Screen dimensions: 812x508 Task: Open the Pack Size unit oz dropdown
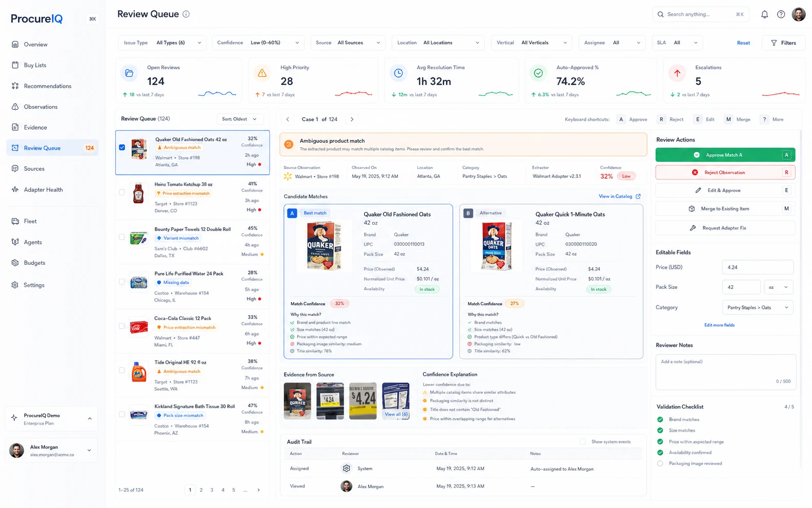coord(778,287)
